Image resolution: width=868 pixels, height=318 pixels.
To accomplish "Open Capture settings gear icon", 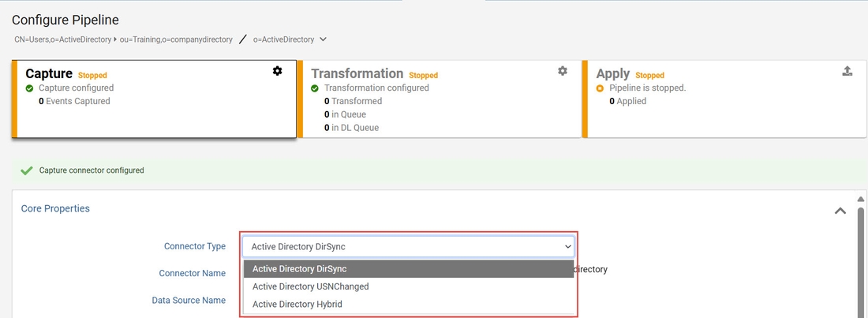I will click(277, 71).
